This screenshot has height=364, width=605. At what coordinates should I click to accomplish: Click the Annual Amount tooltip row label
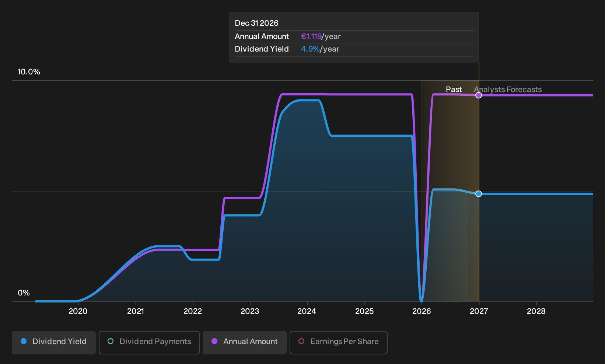(x=262, y=36)
